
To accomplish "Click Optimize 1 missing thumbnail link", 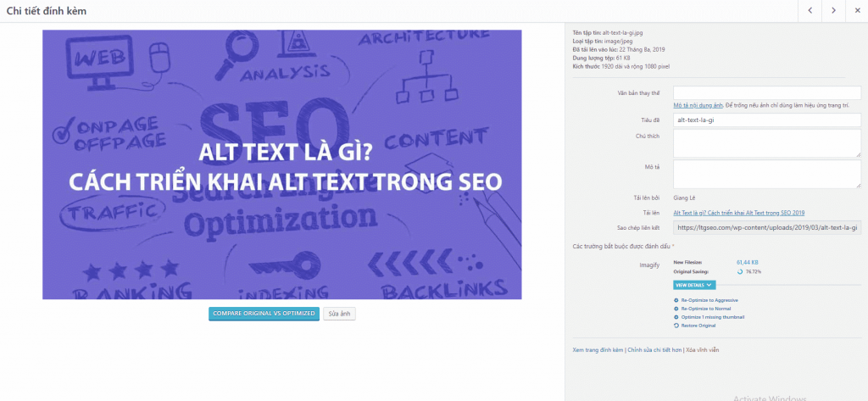I will click(x=712, y=317).
